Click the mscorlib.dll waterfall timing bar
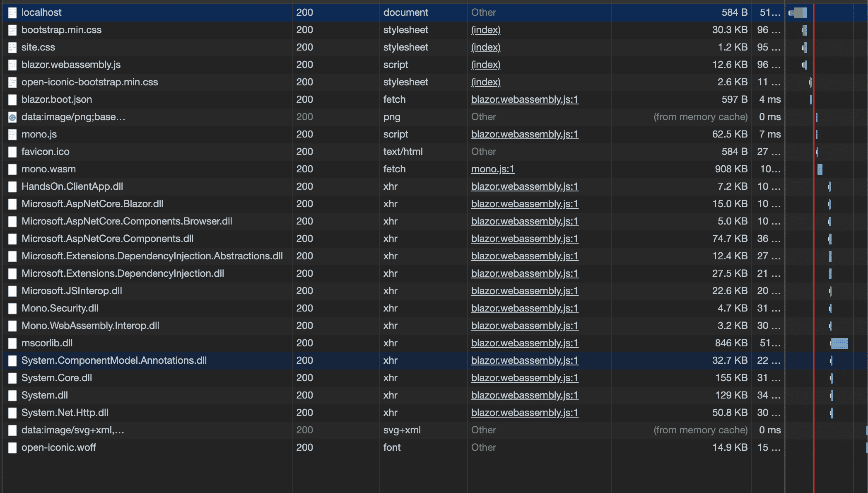 pos(839,343)
